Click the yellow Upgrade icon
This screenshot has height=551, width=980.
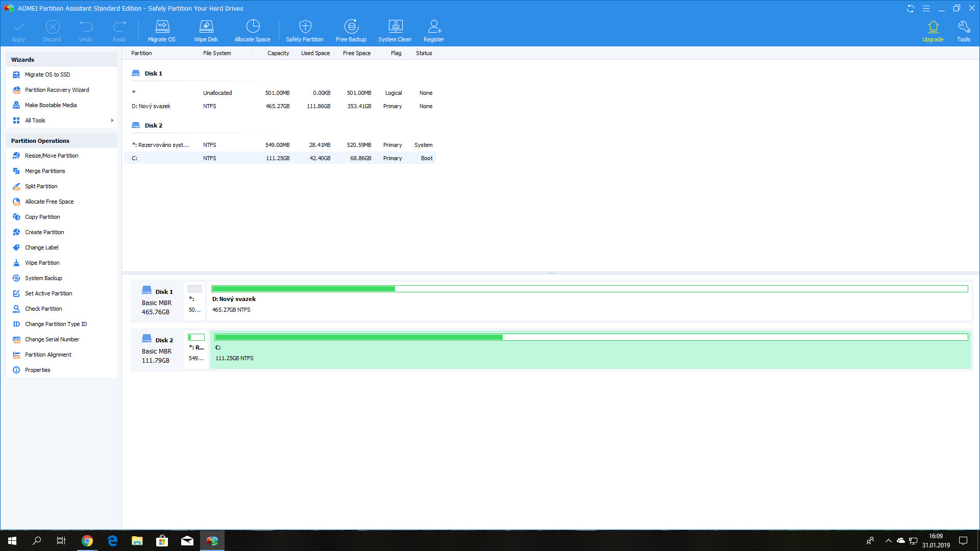pos(933,31)
